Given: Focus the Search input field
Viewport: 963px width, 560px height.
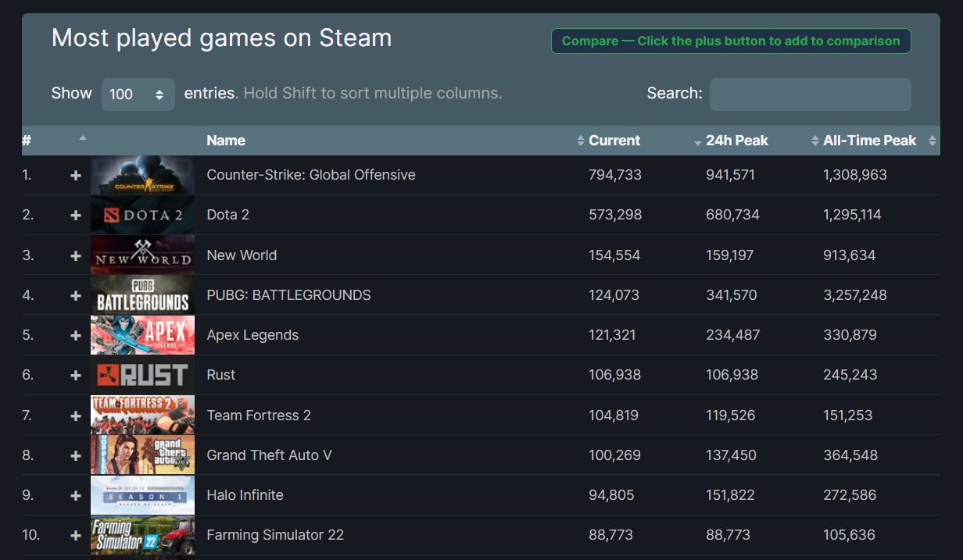Looking at the screenshot, I should (x=811, y=94).
